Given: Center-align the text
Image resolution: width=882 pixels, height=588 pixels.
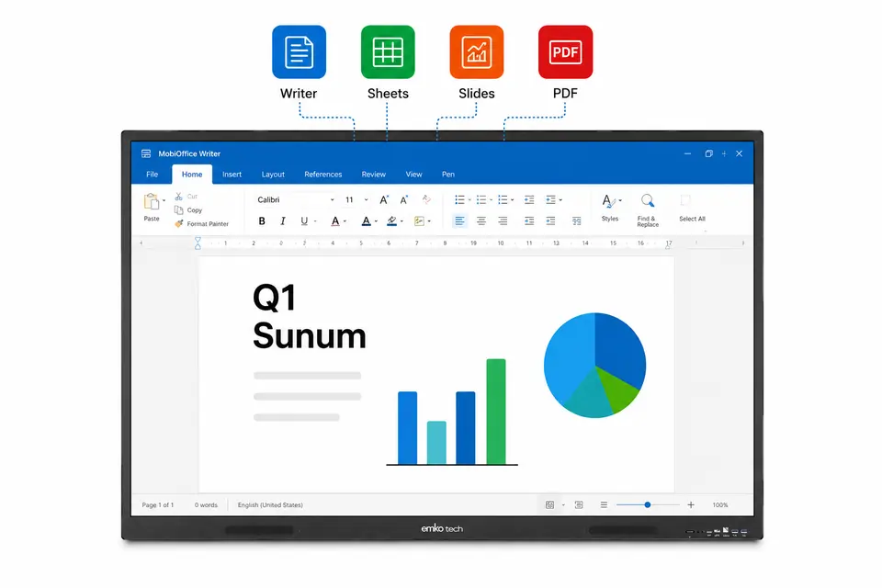Looking at the screenshot, I should pyautogui.click(x=481, y=221).
